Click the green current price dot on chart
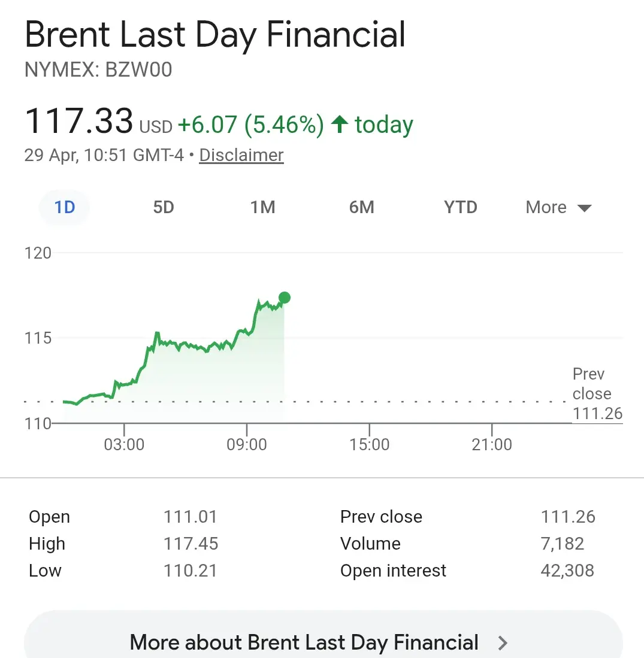644x658 pixels. coord(285,298)
